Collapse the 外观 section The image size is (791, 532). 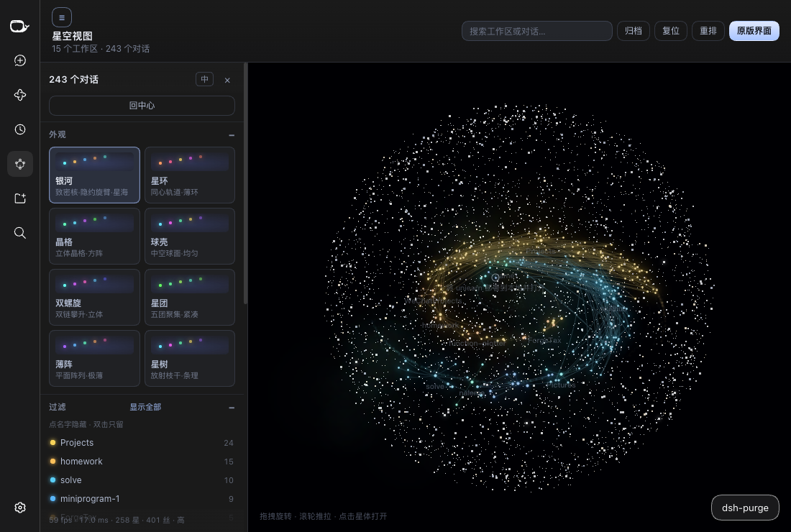click(232, 135)
